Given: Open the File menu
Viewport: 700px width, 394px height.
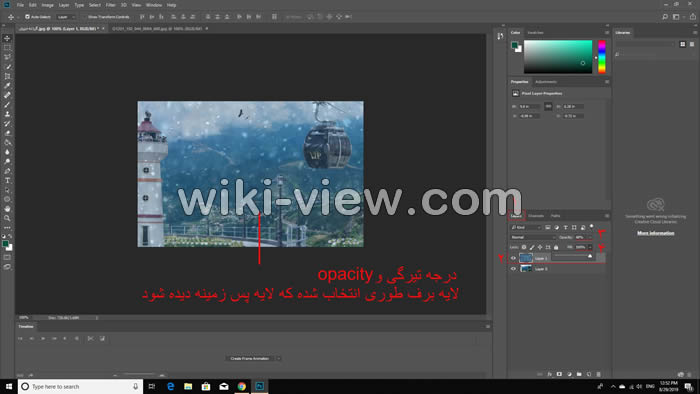Looking at the screenshot, I should click(20, 5).
